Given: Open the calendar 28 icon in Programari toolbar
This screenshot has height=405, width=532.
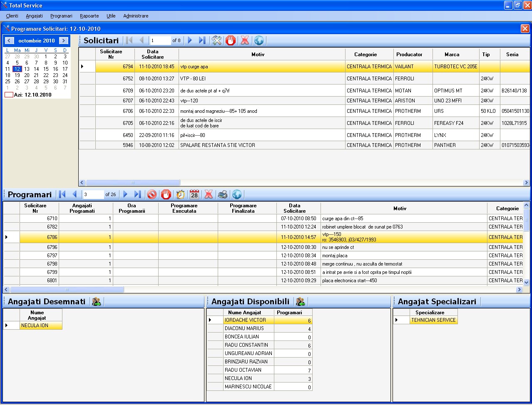Looking at the screenshot, I should (x=194, y=194).
